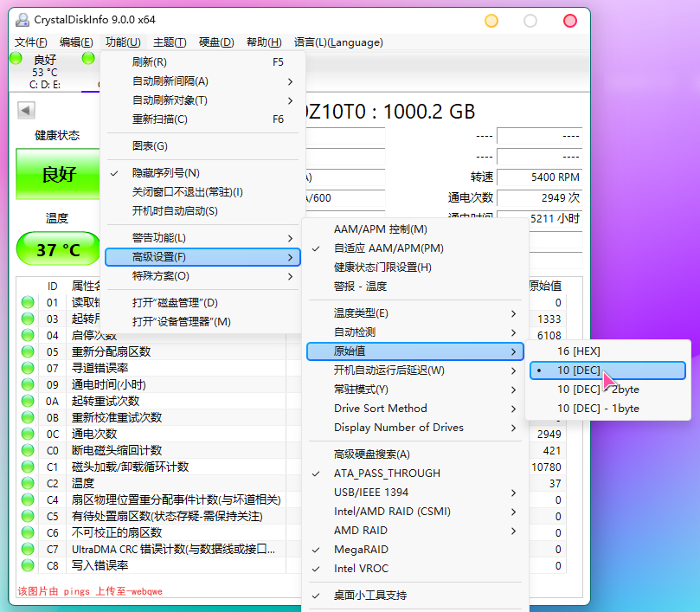Toggle 关闭窗口不退出(常驻)(I) option
Screen dimensions: 700x612
[202, 192]
